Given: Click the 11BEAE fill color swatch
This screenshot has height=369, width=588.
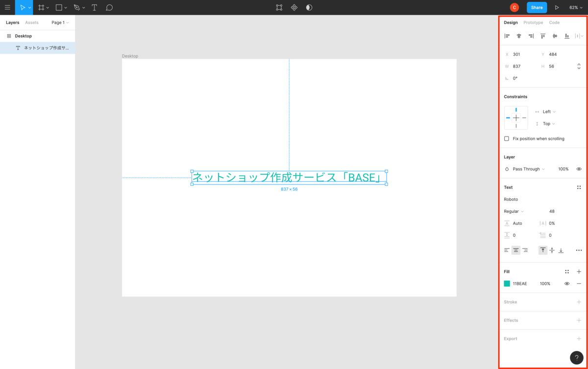Looking at the screenshot, I should tap(507, 284).
